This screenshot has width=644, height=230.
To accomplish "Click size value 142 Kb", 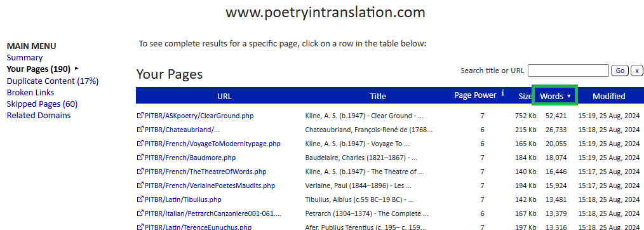I will (525, 200).
